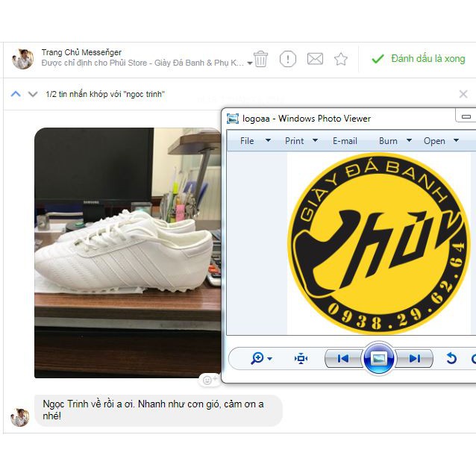Click 'Đánh dấu là xong' button
Viewport: 476px width, 476px height.
[x=419, y=59]
